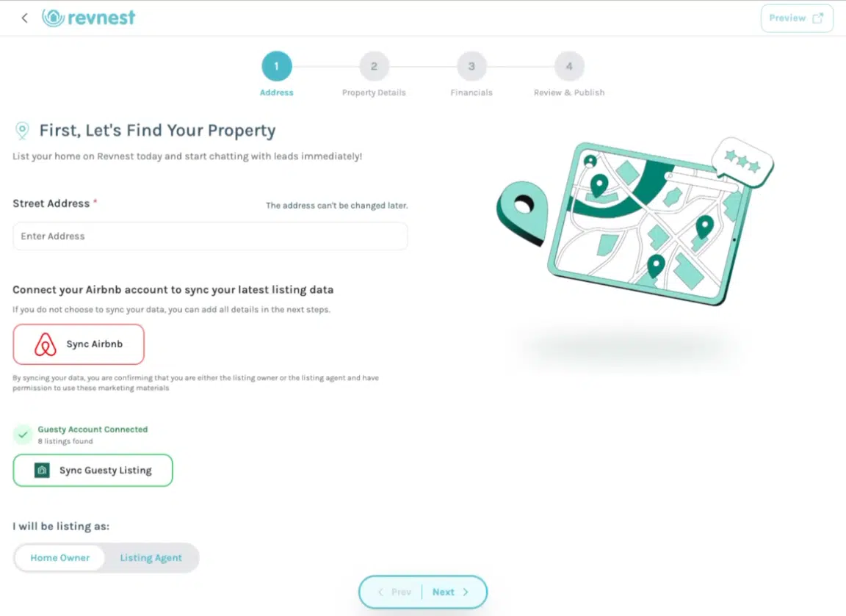Image resolution: width=846 pixels, height=616 pixels.
Task: Click the back arrow icon
Action: click(24, 18)
